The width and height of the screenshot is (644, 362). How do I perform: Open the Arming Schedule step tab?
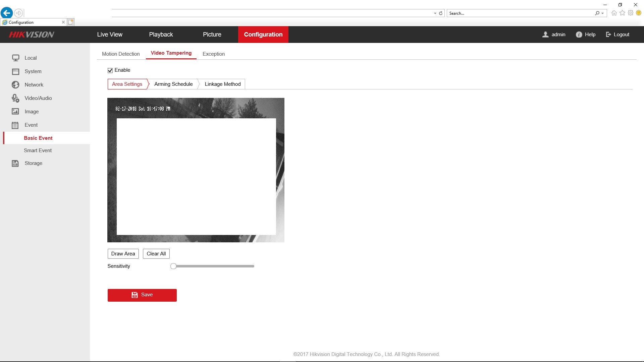point(173,84)
